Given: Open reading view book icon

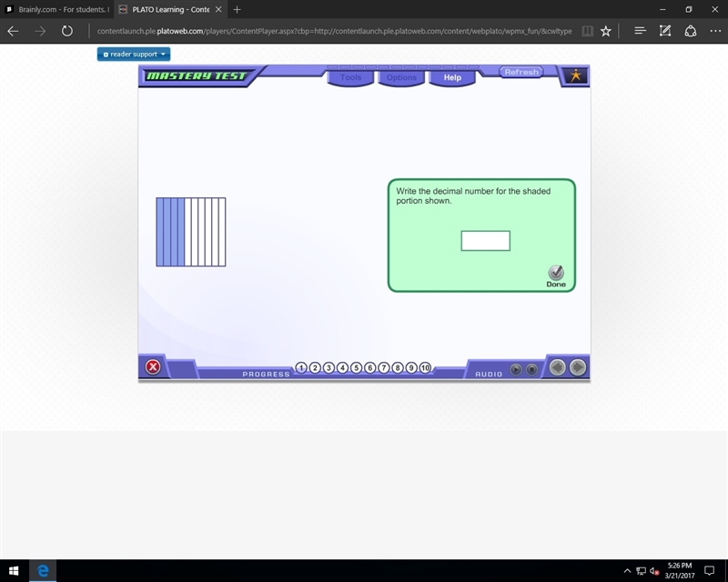Looking at the screenshot, I should pos(587,31).
